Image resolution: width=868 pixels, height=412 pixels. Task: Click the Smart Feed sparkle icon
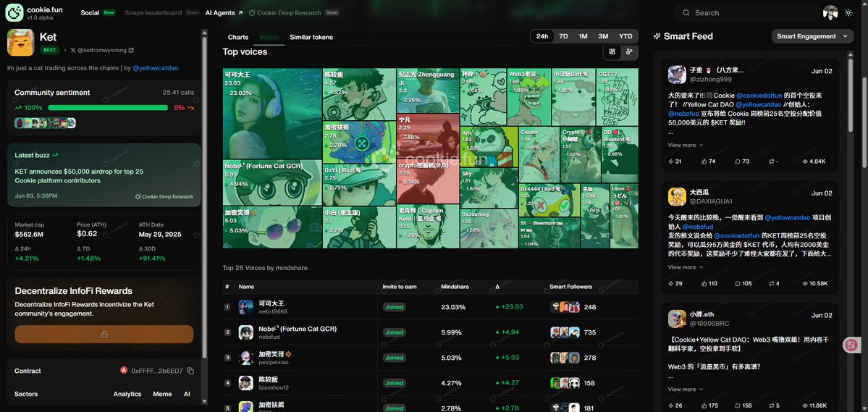pyautogui.click(x=657, y=36)
